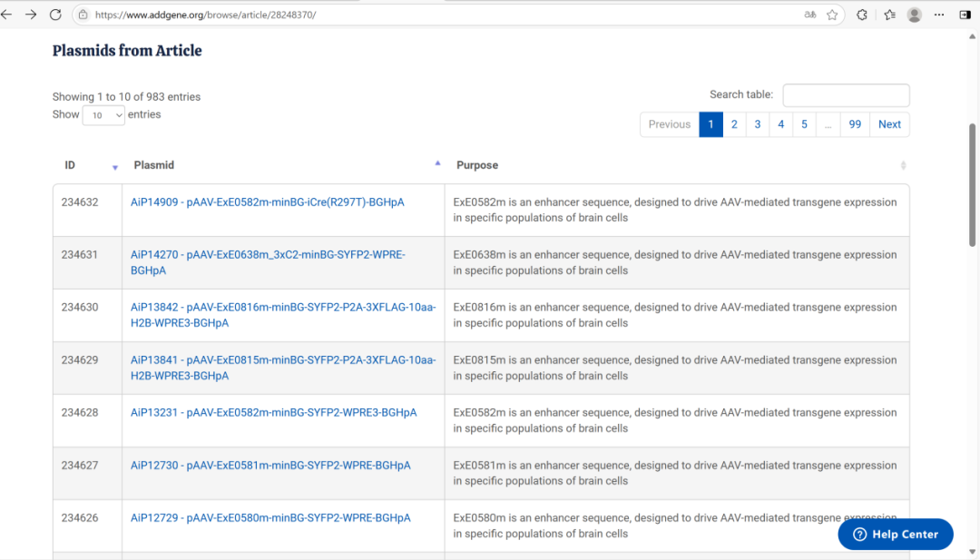980x560 pixels.
Task: Open the browser extensions icon
Action: click(x=862, y=15)
